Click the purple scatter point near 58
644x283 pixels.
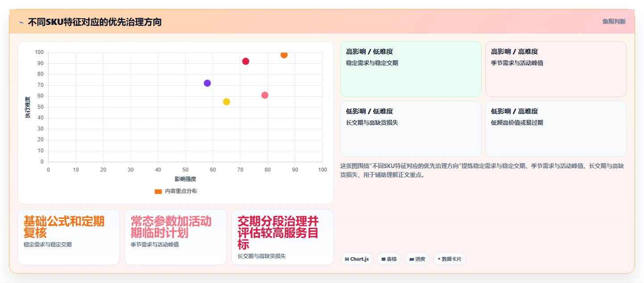(207, 83)
